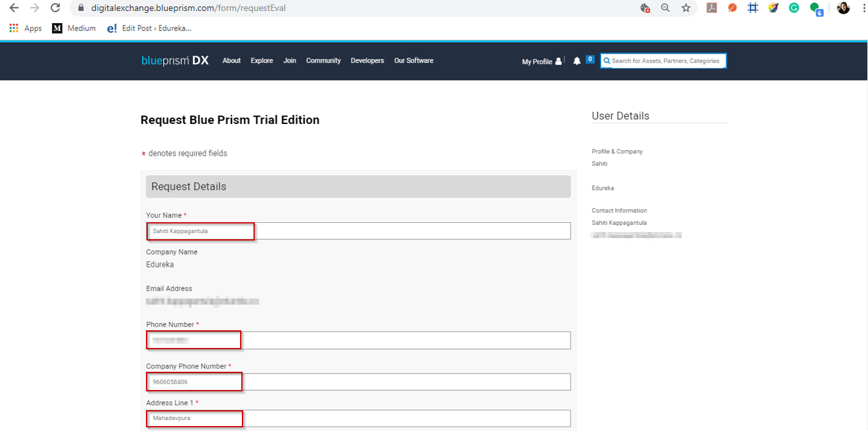
Task: Click the padlock site info icon
Action: click(x=81, y=8)
